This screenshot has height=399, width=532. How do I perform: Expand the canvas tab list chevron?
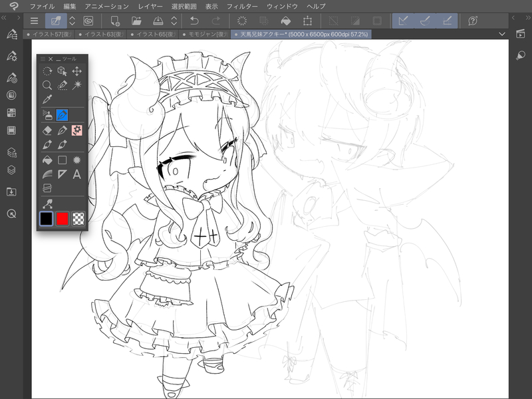pos(502,34)
